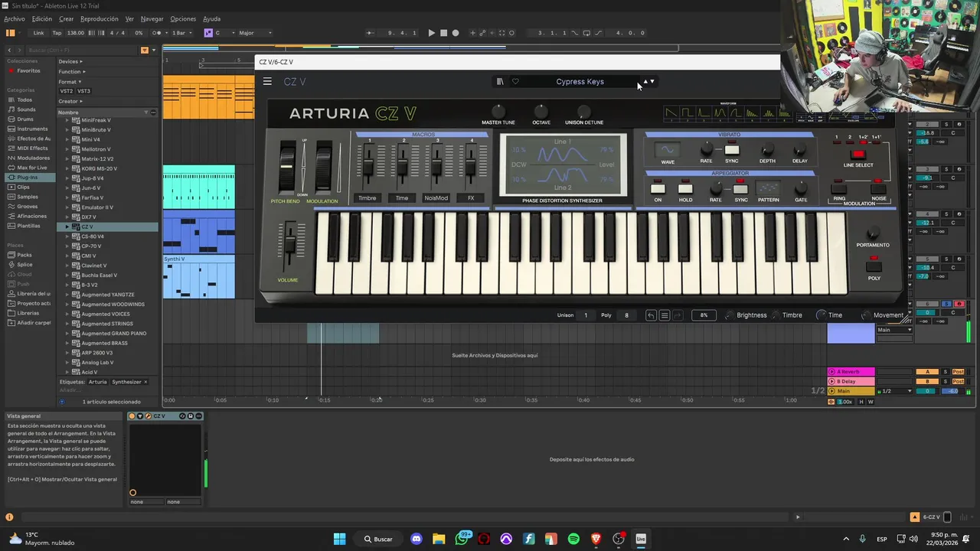The image size is (980, 551).
Task: Expand the Devices filter
Action: (x=70, y=61)
